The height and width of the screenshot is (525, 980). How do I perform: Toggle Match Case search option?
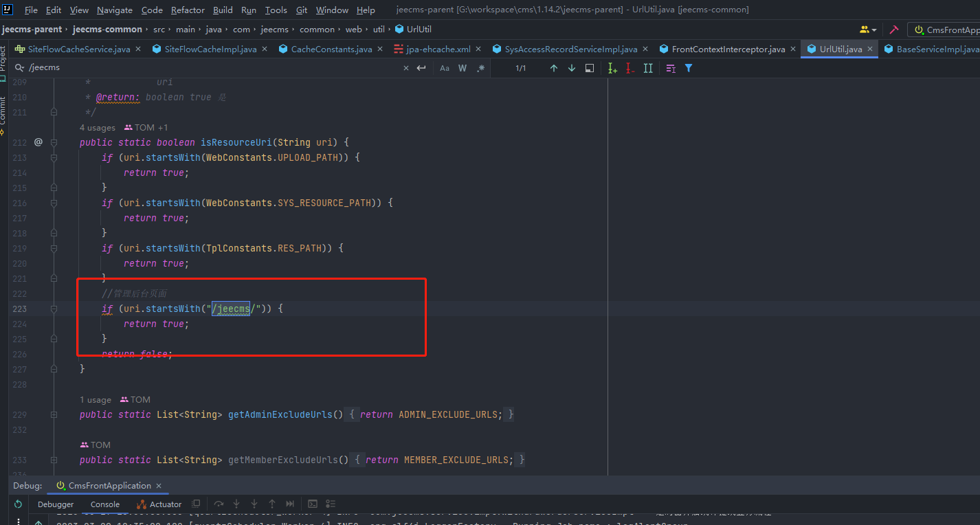tap(445, 68)
